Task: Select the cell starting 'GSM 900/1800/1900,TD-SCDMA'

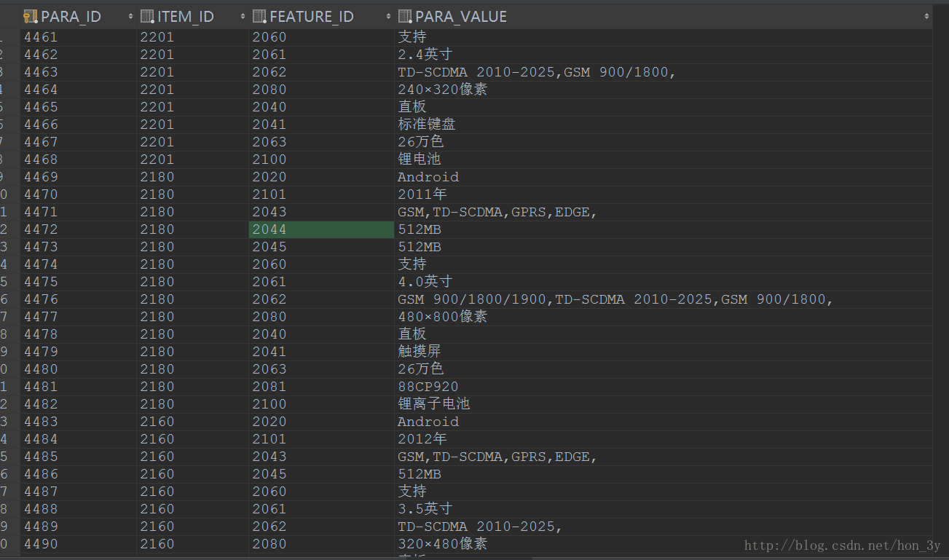Action: (663, 299)
